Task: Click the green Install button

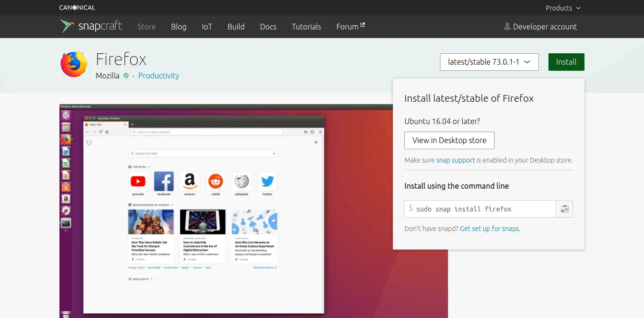Action: coord(566,62)
